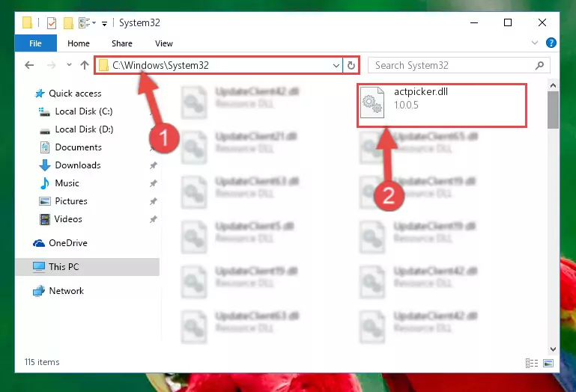The height and width of the screenshot is (392, 576).
Task: Switch to the View ribbon tab
Action: (x=164, y=43)
